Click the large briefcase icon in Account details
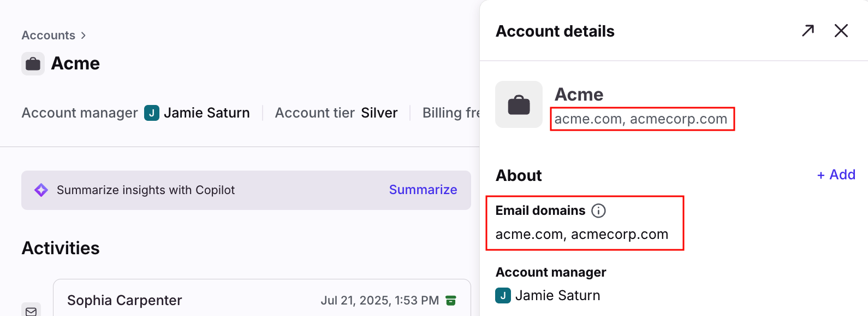Screen dimensions: 868x316 tap(519, 104)
